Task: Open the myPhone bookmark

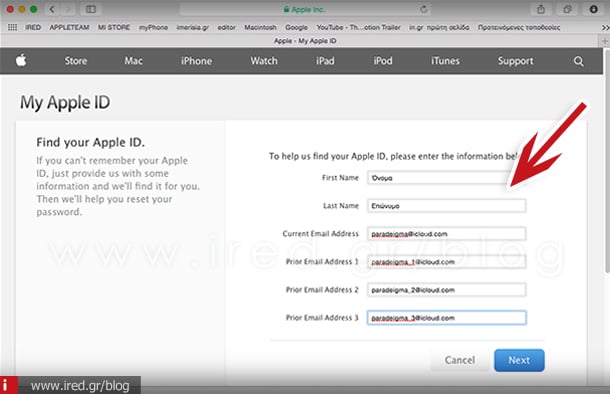Action: [154, 27]
